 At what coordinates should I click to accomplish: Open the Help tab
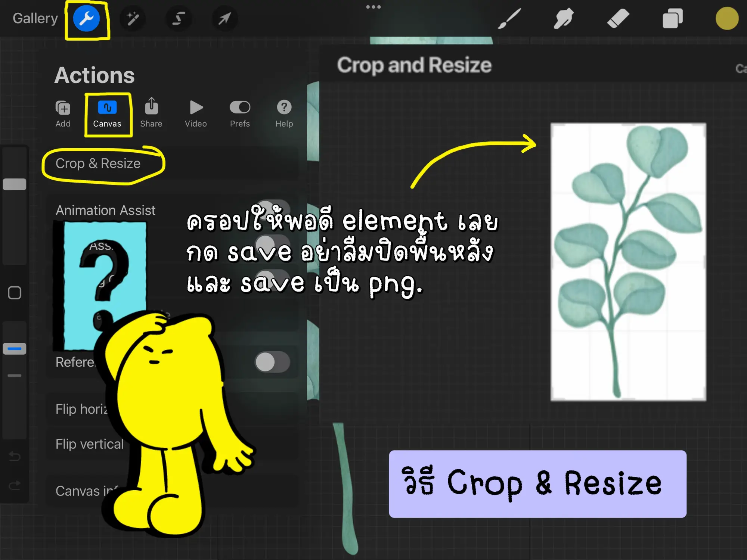pos(284,113)
